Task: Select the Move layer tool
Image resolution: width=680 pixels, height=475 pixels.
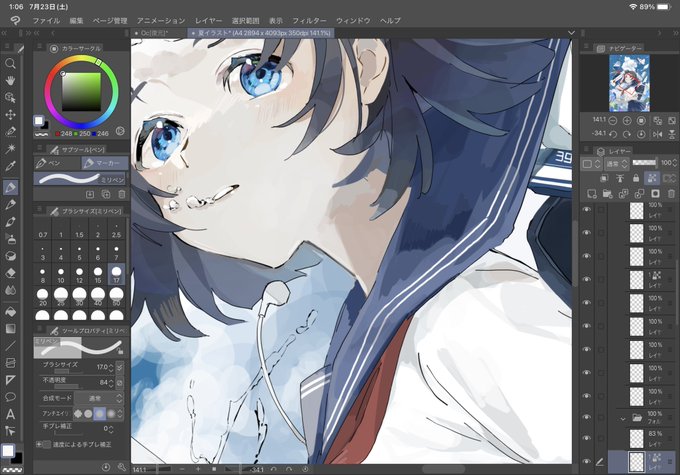Action: (10, 115)
